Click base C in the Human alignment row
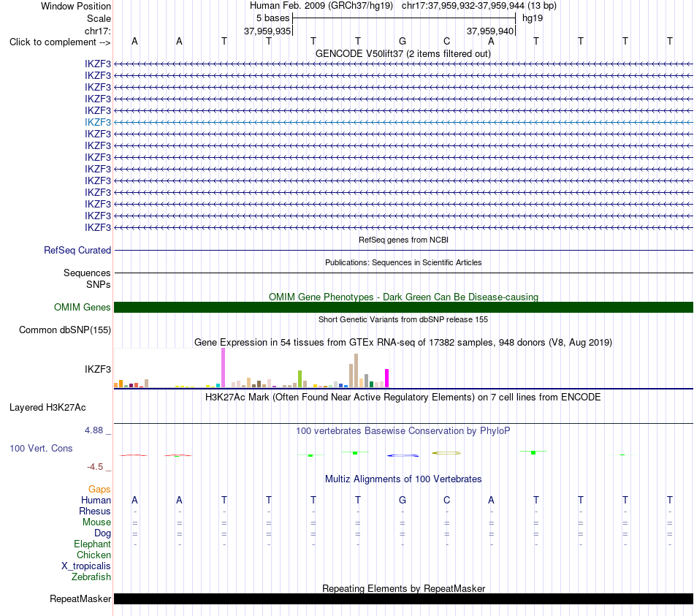Image resolution: width=694 pixels, height=616 pixels. pyautogui.click(x=446, y=500)
